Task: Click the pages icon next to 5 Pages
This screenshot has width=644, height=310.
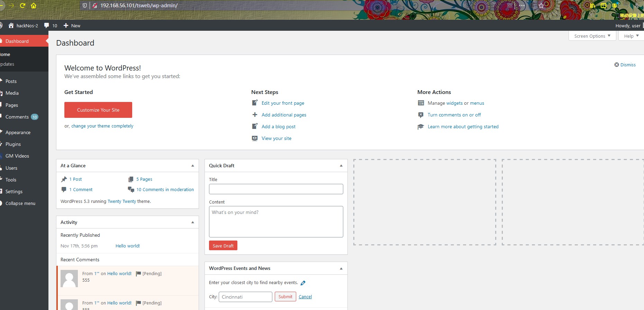Action: (x=131, y=179)
